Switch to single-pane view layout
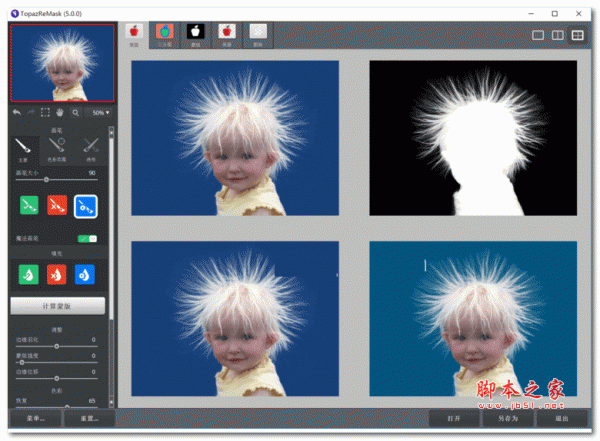This screenshot has height=441, width=600. (538, 35)
